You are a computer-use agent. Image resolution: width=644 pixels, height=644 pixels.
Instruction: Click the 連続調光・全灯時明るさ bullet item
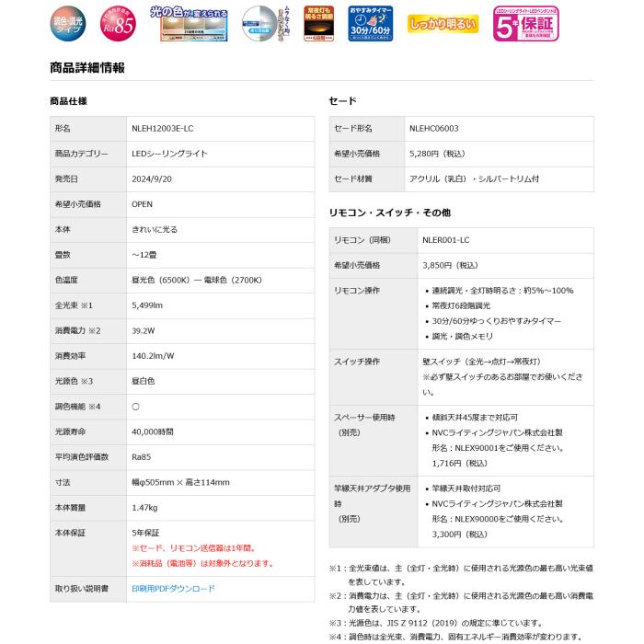(x=502, y=291)
